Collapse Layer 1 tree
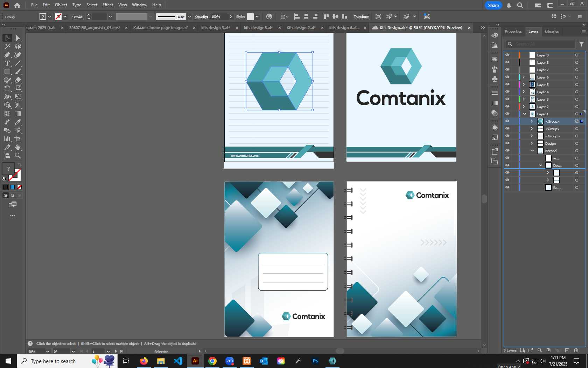 tap(524, 114)
